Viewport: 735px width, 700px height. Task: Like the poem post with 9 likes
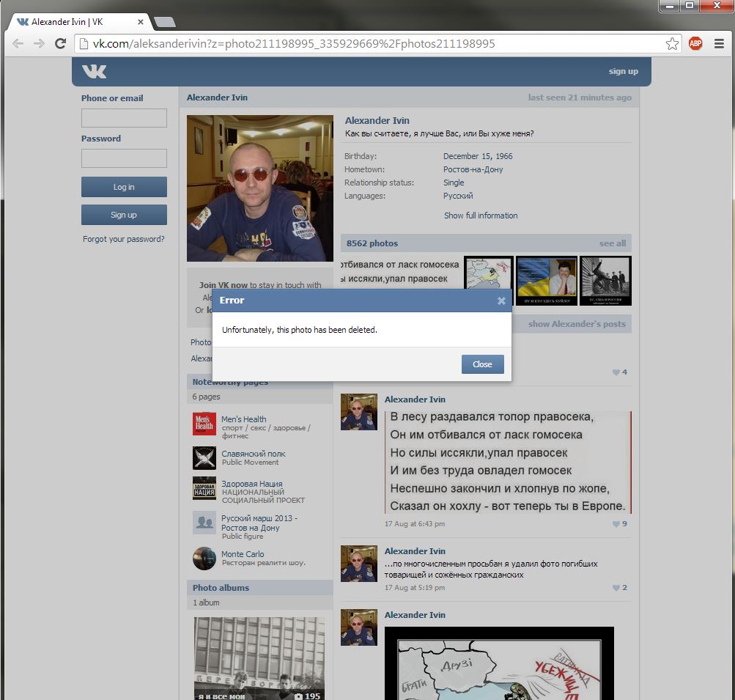[x=620, y=523]
